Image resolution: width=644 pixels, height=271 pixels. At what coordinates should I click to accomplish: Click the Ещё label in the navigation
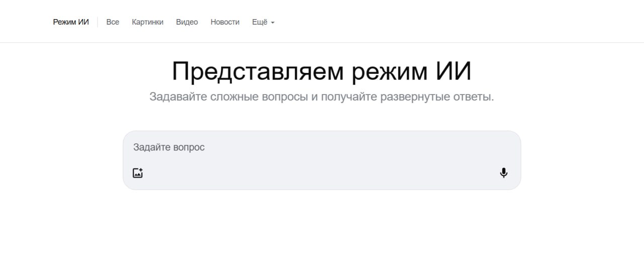(x=260, y=22)
